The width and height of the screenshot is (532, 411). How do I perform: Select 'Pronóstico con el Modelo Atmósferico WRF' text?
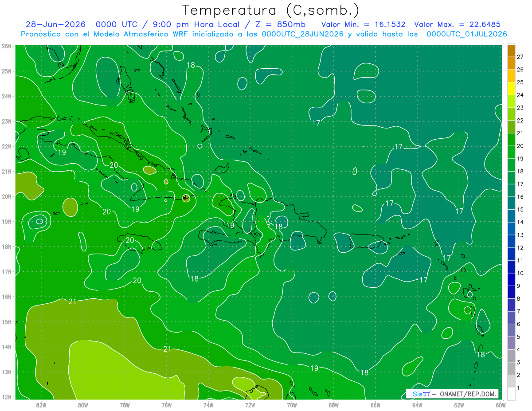pos(106,34)
